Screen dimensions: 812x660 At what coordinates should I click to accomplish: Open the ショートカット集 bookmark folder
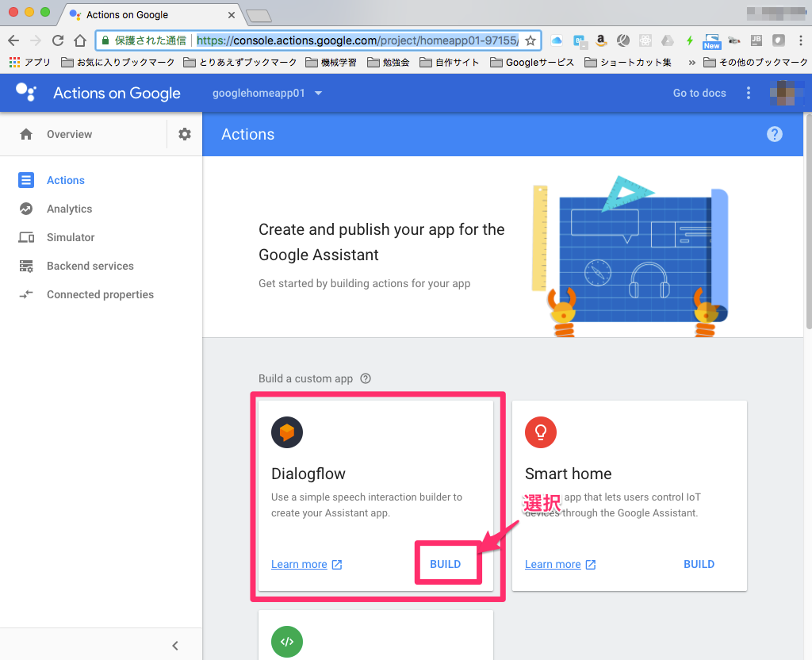tap(628, 63)
